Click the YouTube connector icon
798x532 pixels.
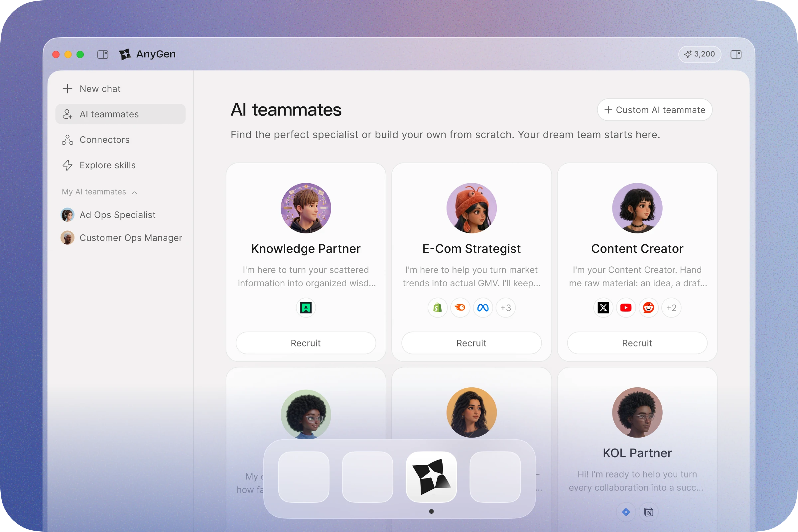tap(626, 308)
